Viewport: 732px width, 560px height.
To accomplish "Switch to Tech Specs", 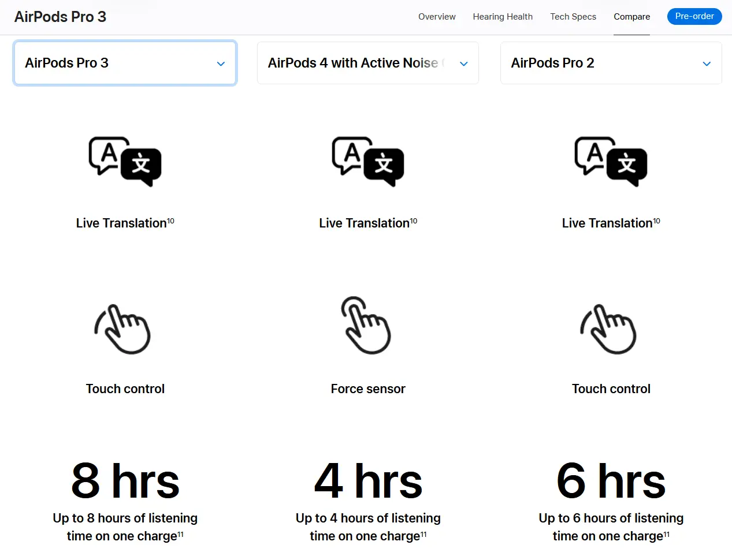I will click(x=573, y=17).
